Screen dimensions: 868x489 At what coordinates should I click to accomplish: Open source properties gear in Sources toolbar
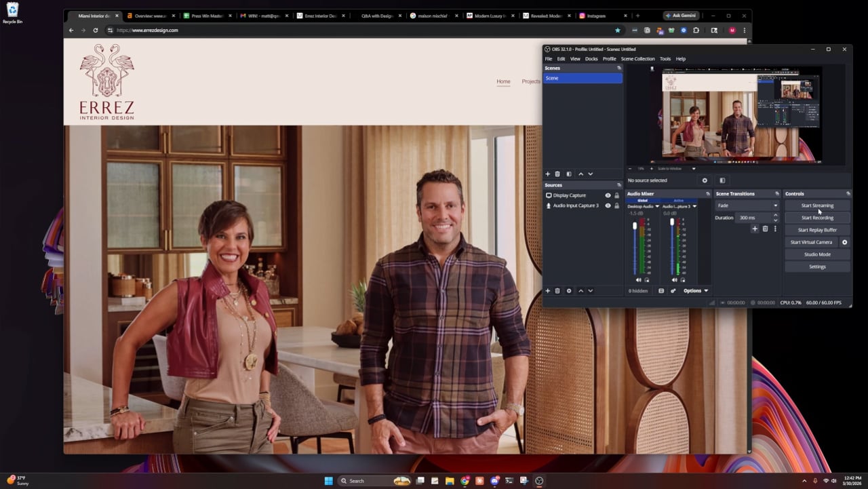pyautogui.click(x=569, y=291)
